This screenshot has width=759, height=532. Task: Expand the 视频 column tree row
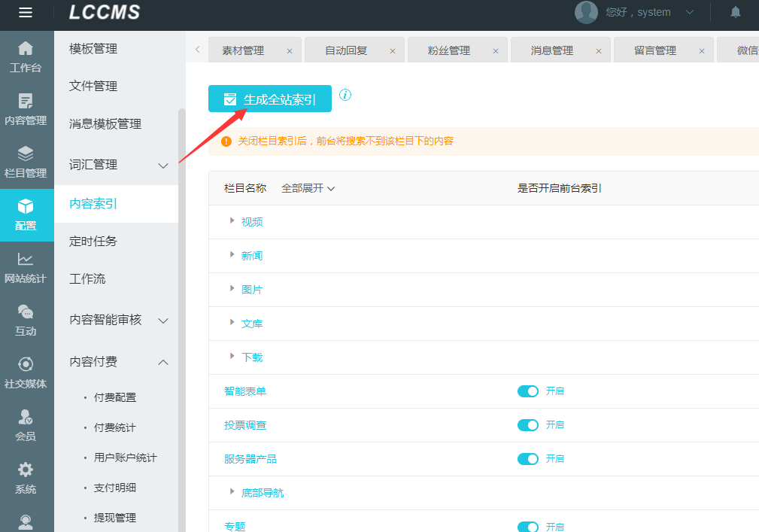[232, 221]
